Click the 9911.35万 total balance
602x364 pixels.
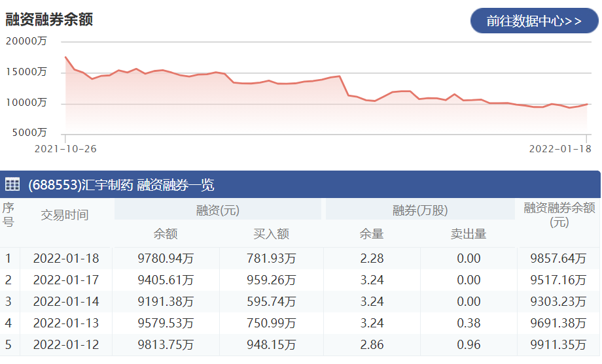558,344
